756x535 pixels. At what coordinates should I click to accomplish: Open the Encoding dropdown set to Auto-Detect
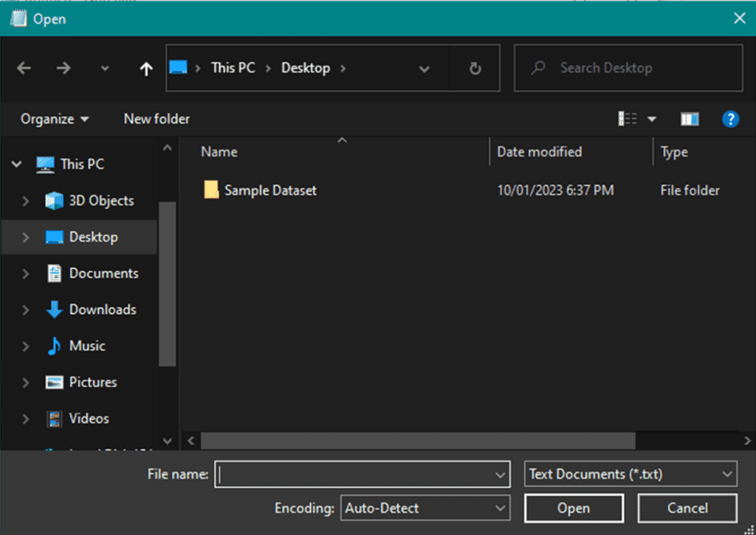pyautogui.click(x=425, y=508)
